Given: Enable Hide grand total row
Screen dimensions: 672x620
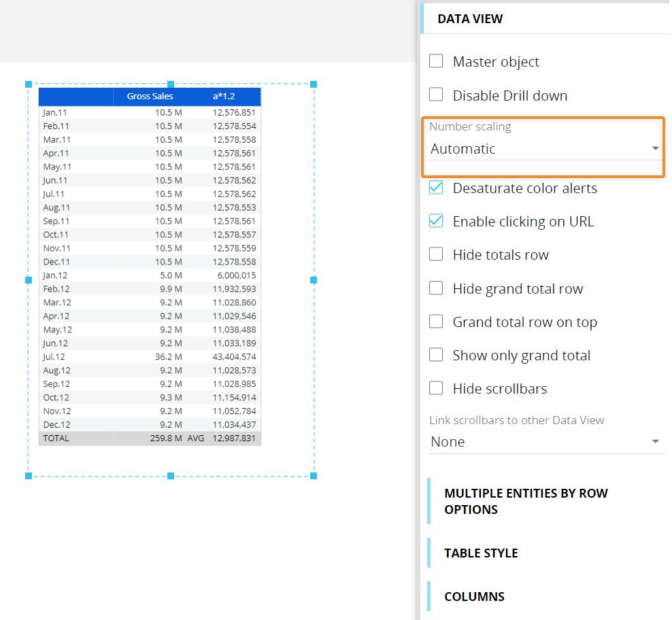Looking at the screenshot, I should click(436, 288).
